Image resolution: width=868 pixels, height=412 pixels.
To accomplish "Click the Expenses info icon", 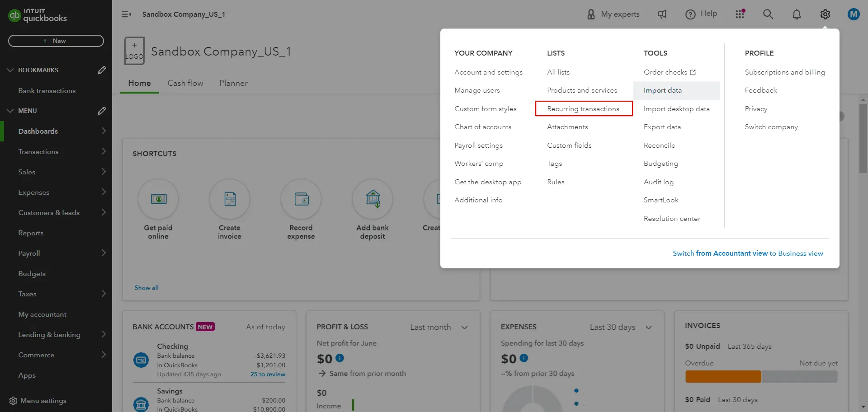I will pos(524,358).
